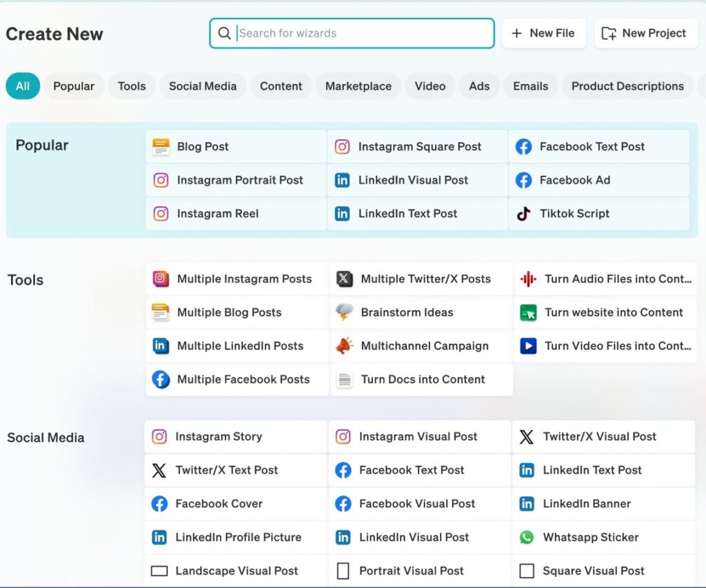Viewport: 706px width, 588px height.
Task: Open Facebook Text Post in Popular section
Action: point(599,147)
